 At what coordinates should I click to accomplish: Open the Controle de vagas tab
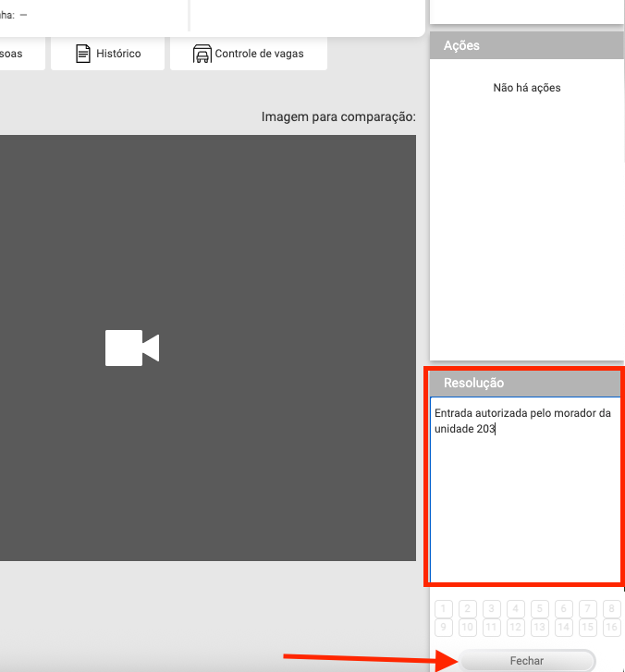(249, 54)
